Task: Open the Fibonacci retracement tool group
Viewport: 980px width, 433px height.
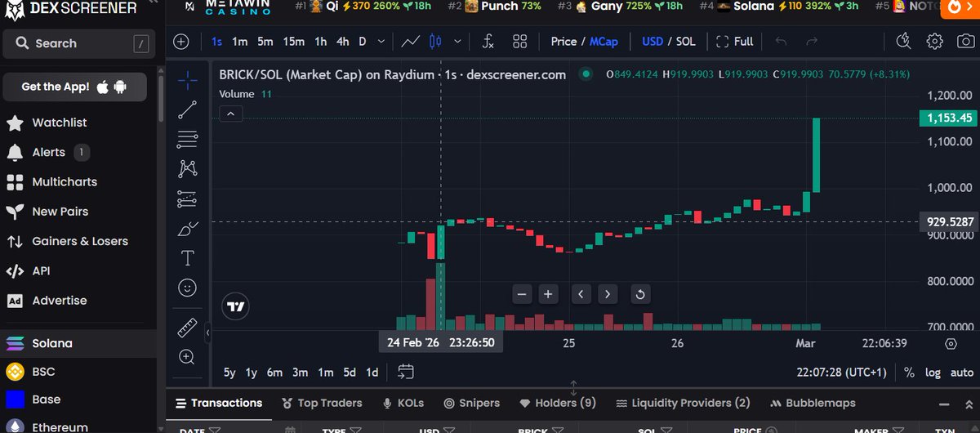Action: 188,139
